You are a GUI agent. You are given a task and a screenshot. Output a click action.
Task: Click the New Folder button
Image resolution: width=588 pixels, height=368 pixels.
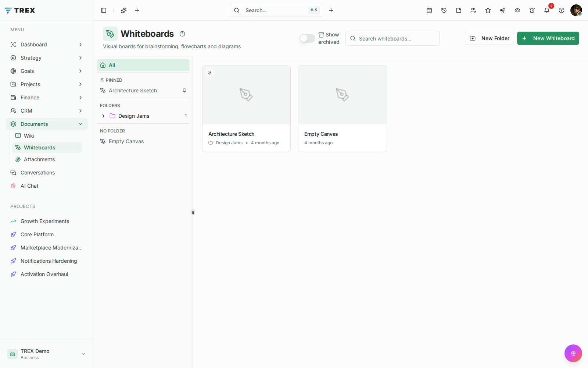coord(489,38)
